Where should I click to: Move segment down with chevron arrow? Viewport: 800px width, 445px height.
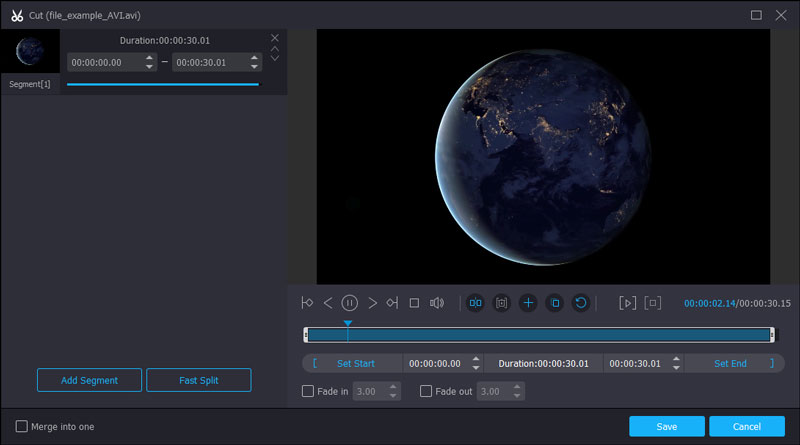coord(275,59)
